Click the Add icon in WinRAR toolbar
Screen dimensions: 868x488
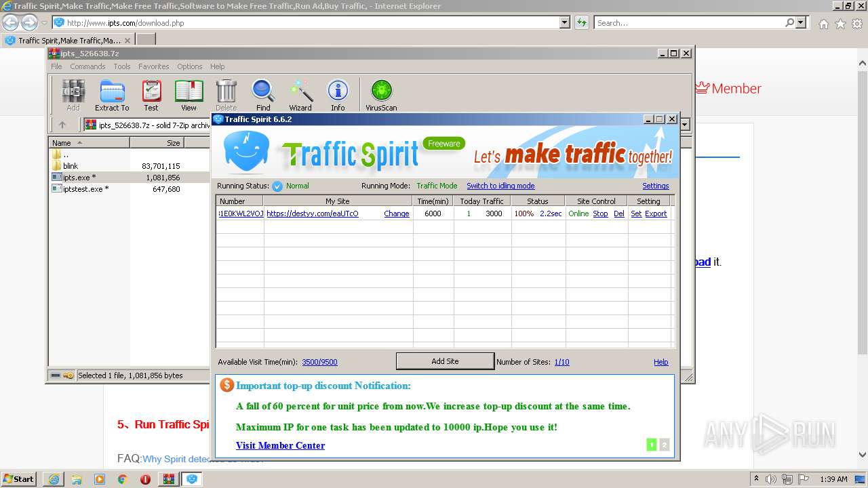[x=73, y=95]
